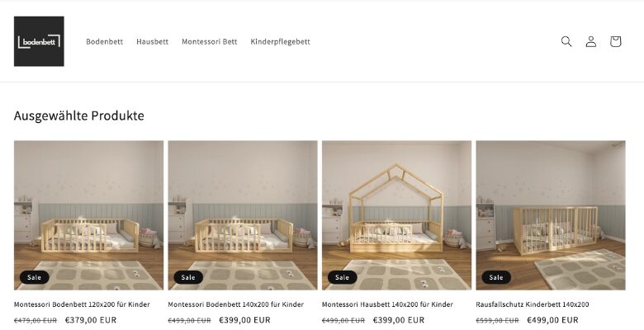644x330 pixels.
Task: Click the account login person icon
Action: [x=591, y=41]
